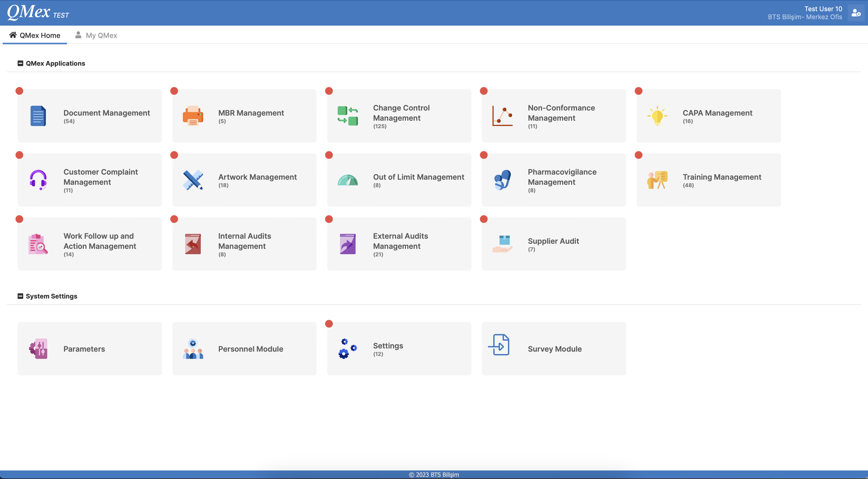The height and width of the screenshot is (479, 868).
Task: Open the QMex Home tab
Action: [x=34, y=35]
